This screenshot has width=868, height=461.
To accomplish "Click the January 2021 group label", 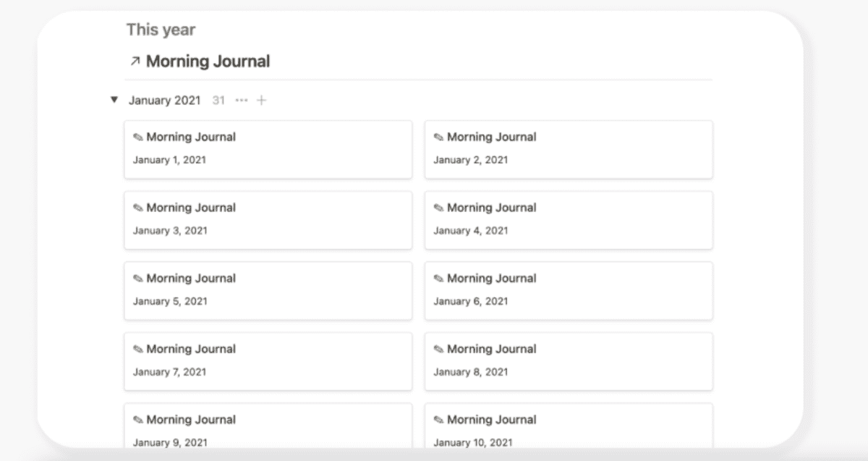I will tap(164, 101).
